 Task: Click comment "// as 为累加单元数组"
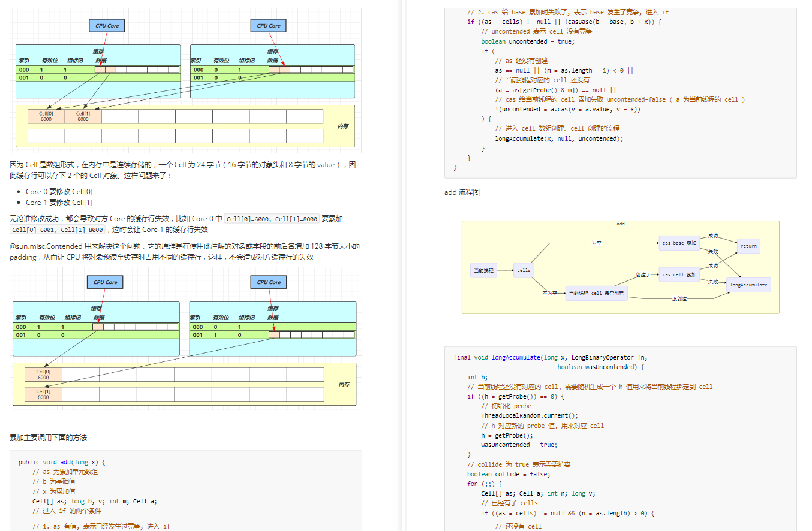point(65,472)
